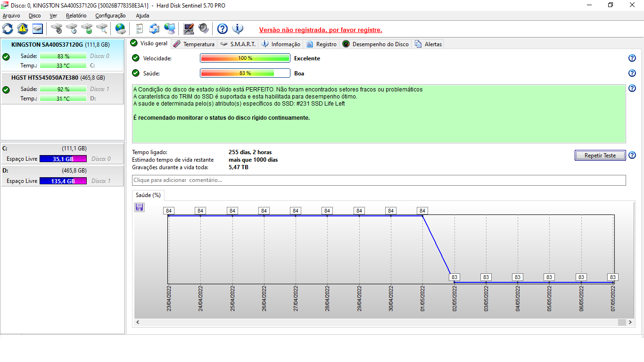Select the Saúde (%) graph tab

[x=148, y=195]
